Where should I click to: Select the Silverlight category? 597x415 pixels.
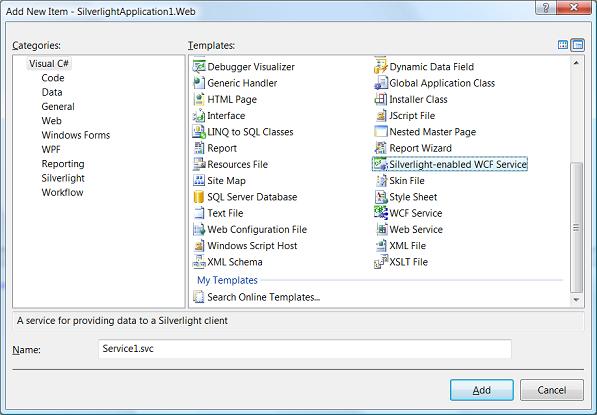[63, 178]
